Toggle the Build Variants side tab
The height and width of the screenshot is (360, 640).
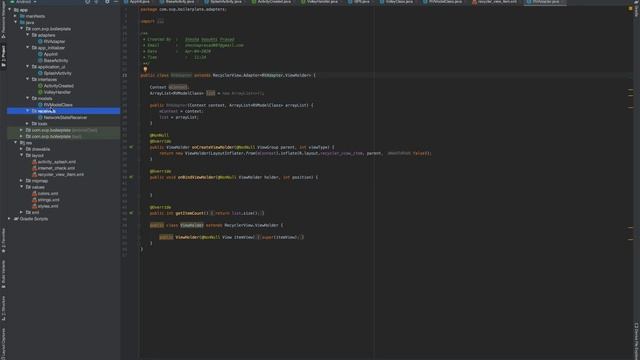(x=3, y=273)
